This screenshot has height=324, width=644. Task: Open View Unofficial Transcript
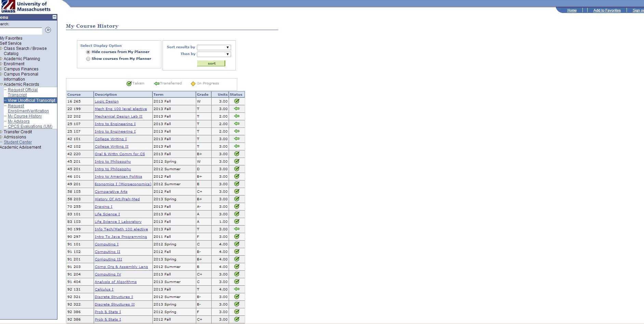(31, 100)
